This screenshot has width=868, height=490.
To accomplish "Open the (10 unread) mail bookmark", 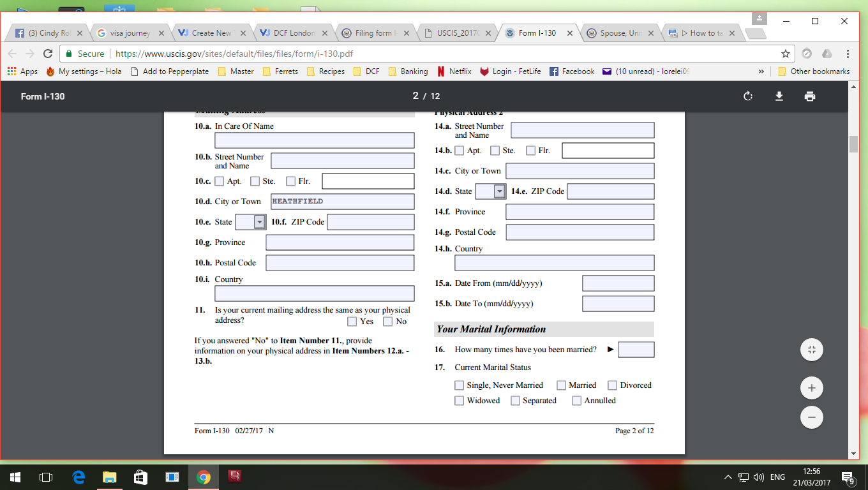I will pyautogui.click(x=646, y=71).
